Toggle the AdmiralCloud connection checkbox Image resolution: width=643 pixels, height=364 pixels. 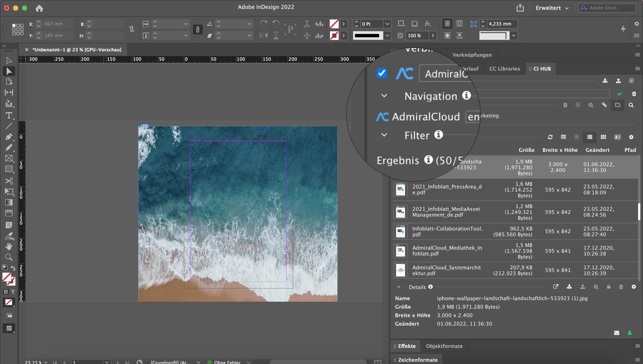[382, 73]
